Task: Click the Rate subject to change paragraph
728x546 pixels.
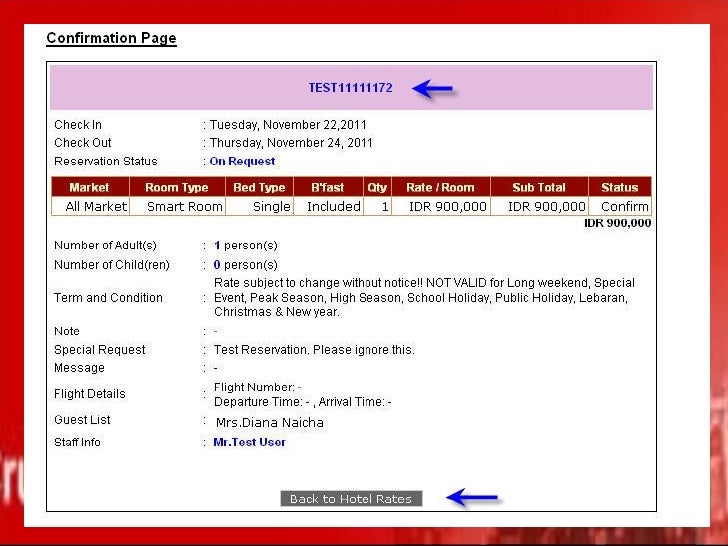Action: click(424, 297)
